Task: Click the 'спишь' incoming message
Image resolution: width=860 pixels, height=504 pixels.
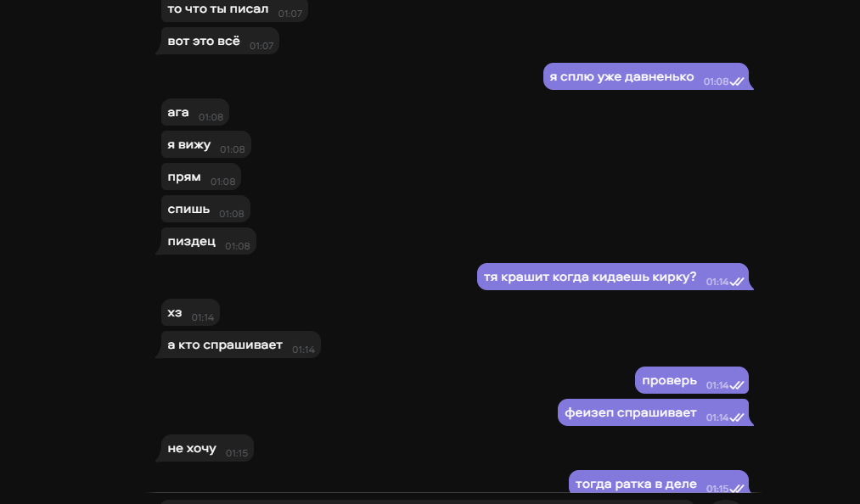Action: (x=205, y=209)
